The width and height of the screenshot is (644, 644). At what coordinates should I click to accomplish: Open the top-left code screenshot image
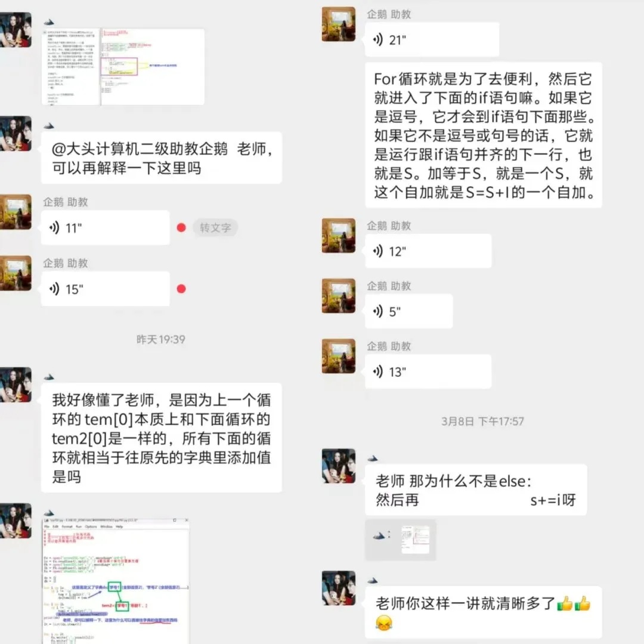coord(123,67)
